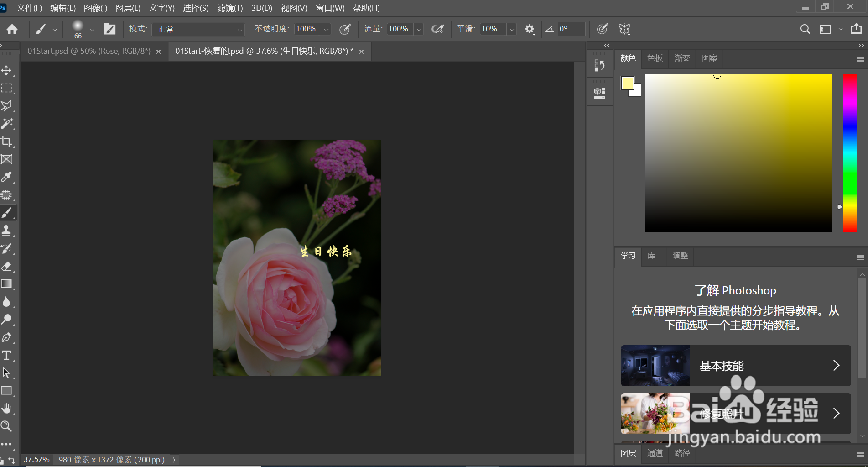Close the 01Start-恢复的.psd document tab

362,52
